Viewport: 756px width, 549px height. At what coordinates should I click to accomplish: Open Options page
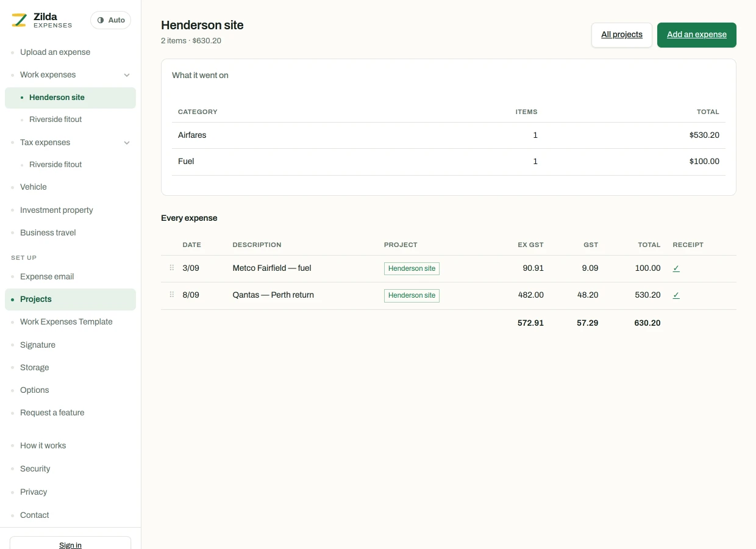(x=35, y=390)
